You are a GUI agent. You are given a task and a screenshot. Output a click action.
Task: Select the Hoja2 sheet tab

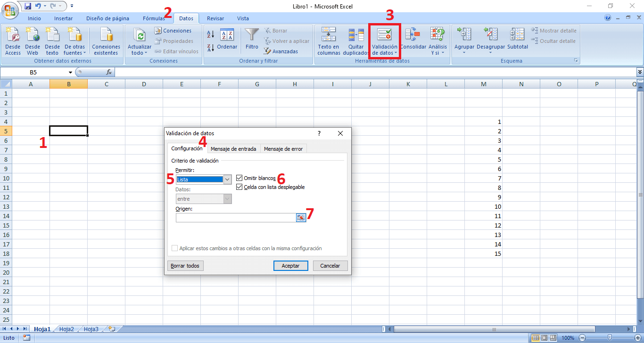coord(66,329)
